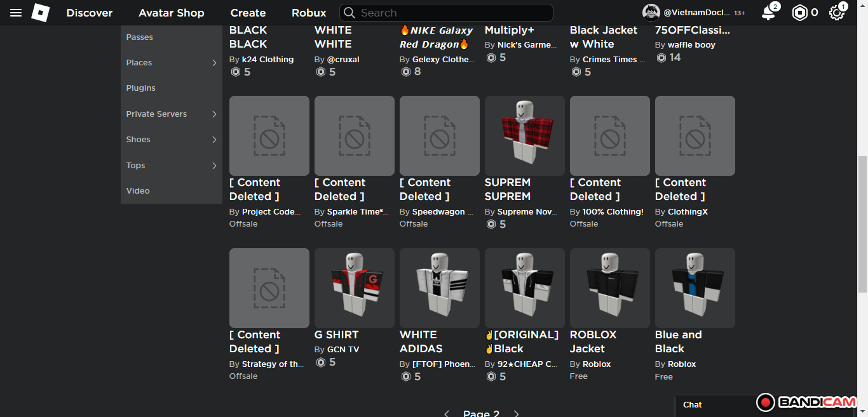Expand the Places category
Viewport: 868px width, 417px height.
pos(214,63)
